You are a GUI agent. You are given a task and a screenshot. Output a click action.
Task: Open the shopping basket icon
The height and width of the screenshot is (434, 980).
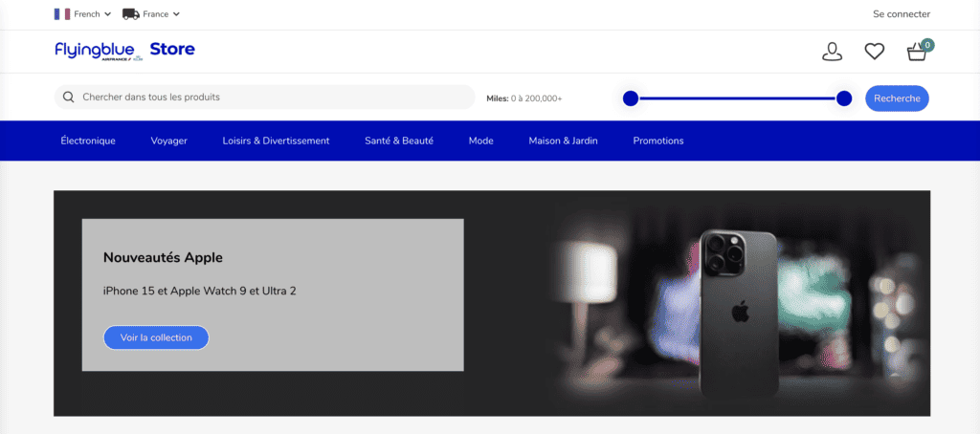click(x=917, y=52)
